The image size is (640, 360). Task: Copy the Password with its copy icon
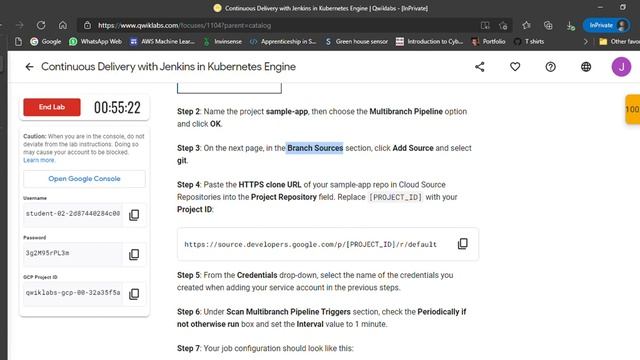tap(134, 254)
